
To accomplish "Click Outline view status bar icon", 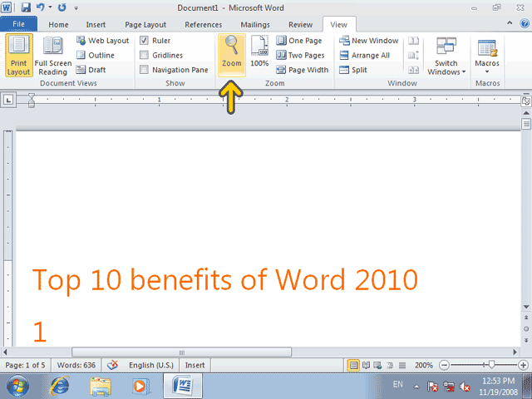I will [390, 365].
